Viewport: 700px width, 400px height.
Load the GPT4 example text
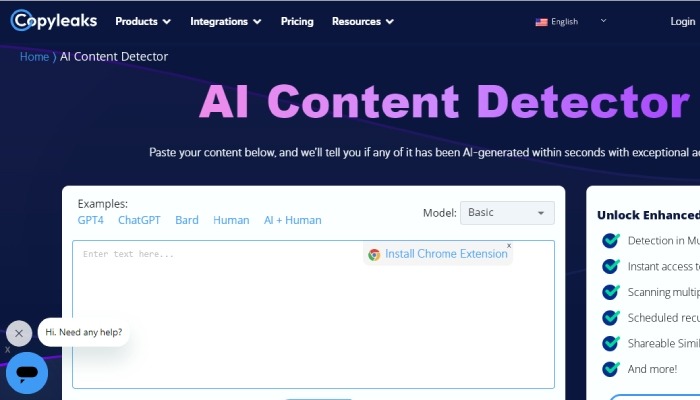(x=91, y=220)
